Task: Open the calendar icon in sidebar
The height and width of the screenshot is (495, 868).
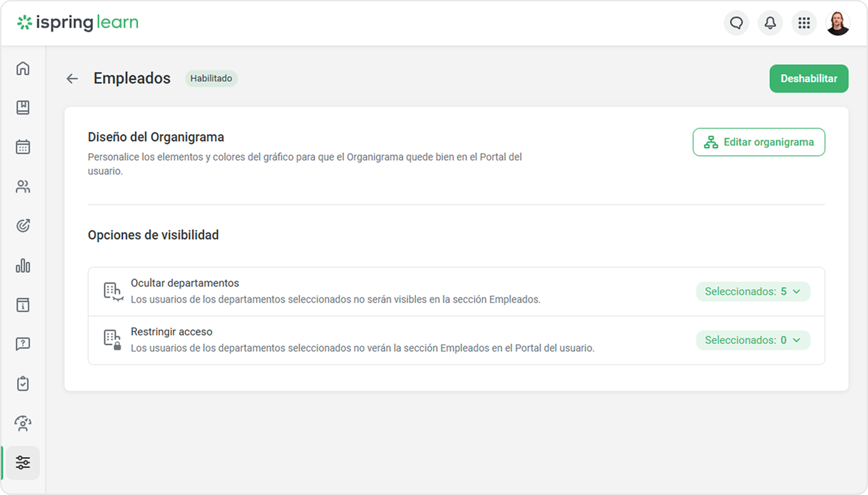Action: [x=23, y=147]
